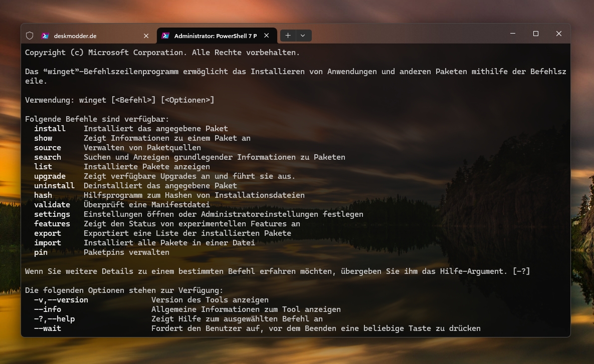Click 'Verwendung: winget [<Befehl>] [<Optionen>]' line
Image resolution: width=594 pixels, height=364 pixels.
pos(120,100)
